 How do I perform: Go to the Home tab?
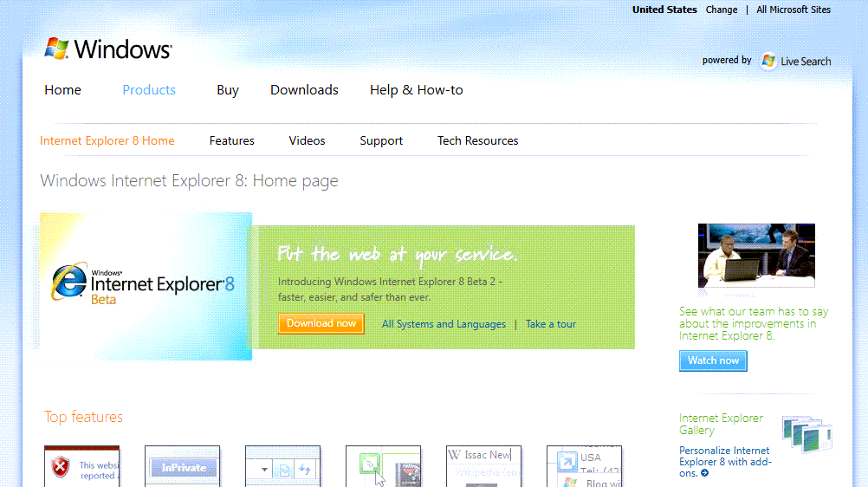[x=62, y=90]
